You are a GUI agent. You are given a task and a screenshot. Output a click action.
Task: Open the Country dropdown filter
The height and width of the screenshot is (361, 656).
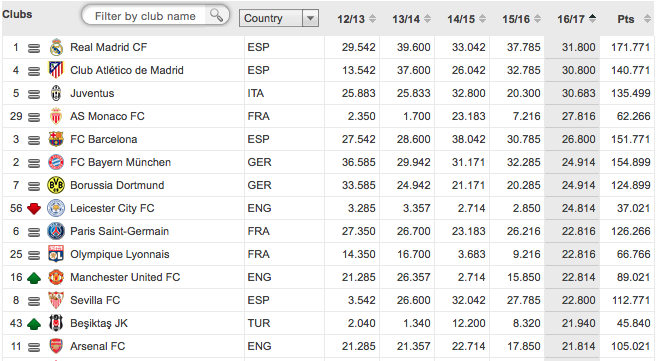point(279,18)
